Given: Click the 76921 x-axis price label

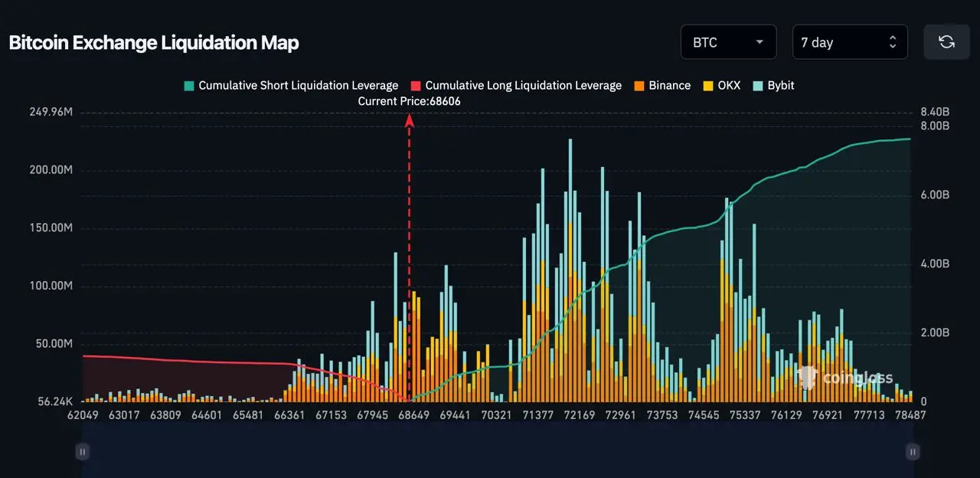Looking at the screenshot, I should 828,415.
